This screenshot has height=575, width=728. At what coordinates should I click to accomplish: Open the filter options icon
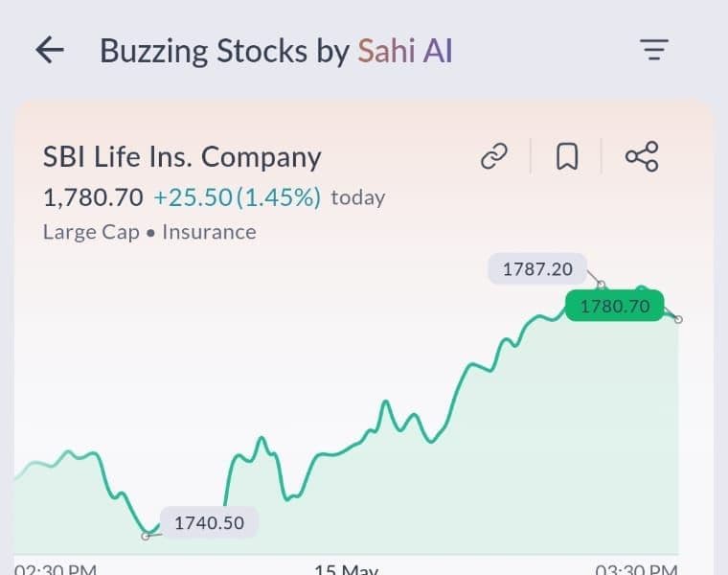tap(654, 51)
